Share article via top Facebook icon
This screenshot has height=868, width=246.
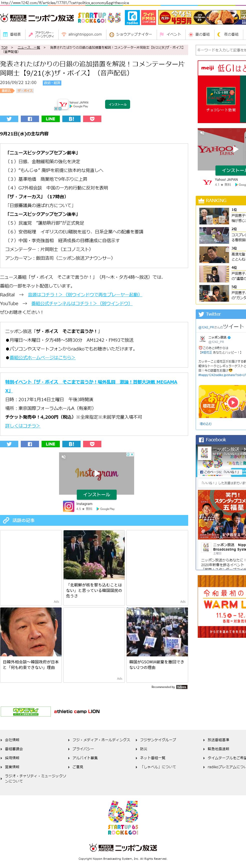click(x=30, y=119)
